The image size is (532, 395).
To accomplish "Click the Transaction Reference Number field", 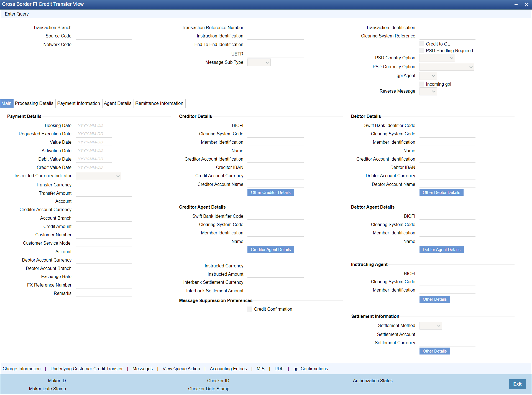I will (x=275, y=28).
